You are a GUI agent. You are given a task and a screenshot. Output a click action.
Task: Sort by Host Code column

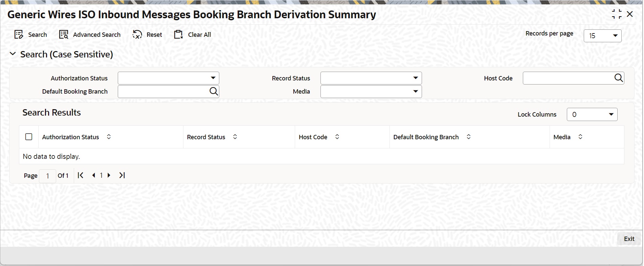[x=337, y=137]
